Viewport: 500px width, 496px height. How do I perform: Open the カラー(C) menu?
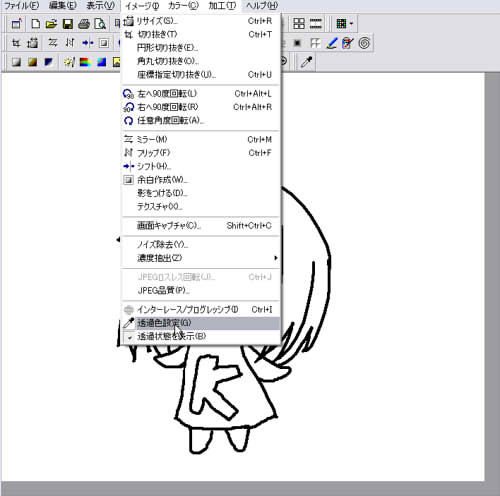coord(183,6)
